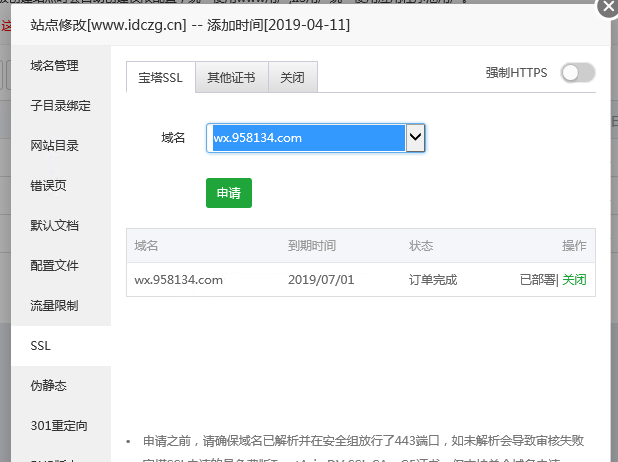The height and width of the screenshot is (462, 618).
Task: Open the 关闭 tab
Action: 293,77
